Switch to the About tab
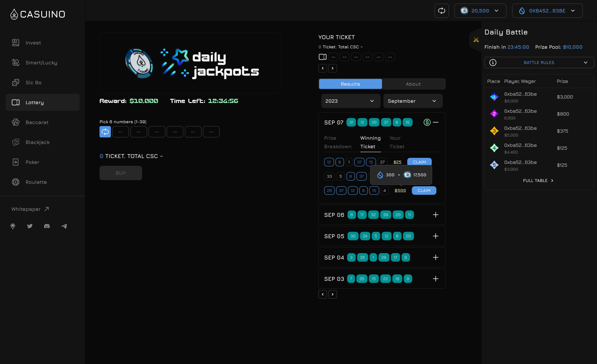 tap(413, 84)
